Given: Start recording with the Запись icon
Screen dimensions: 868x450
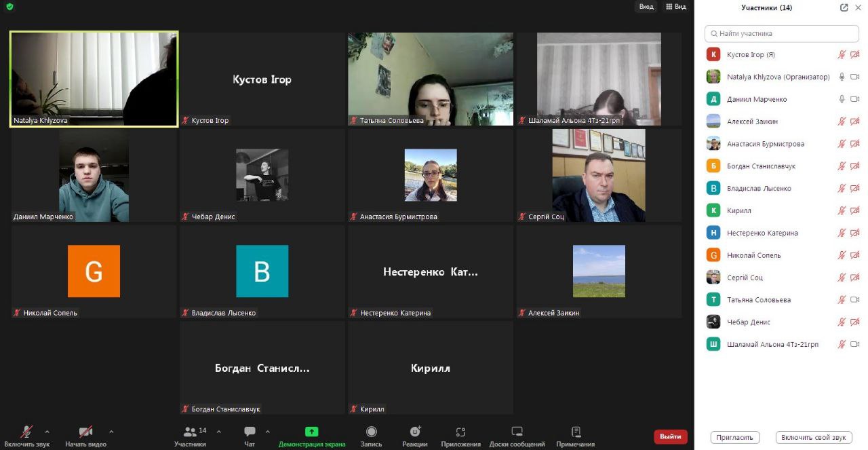Looking at the screenshot, I should pyautogui.click(x=371, y=432).
